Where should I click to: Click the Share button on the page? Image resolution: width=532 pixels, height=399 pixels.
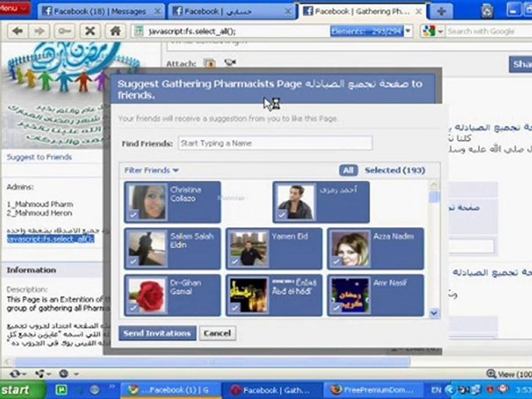(x=521, y=64)
